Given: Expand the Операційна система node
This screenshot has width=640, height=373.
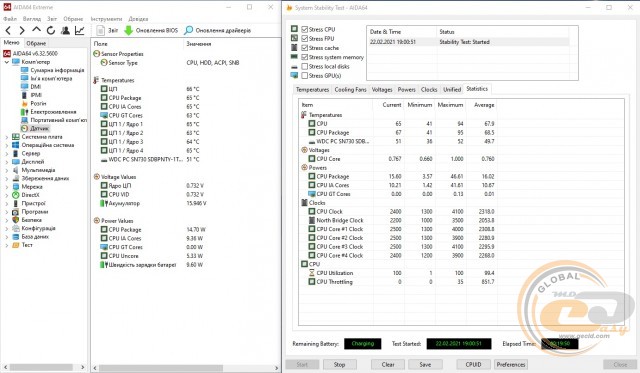Looking at the screenshot, I should (x=7, y=145).
